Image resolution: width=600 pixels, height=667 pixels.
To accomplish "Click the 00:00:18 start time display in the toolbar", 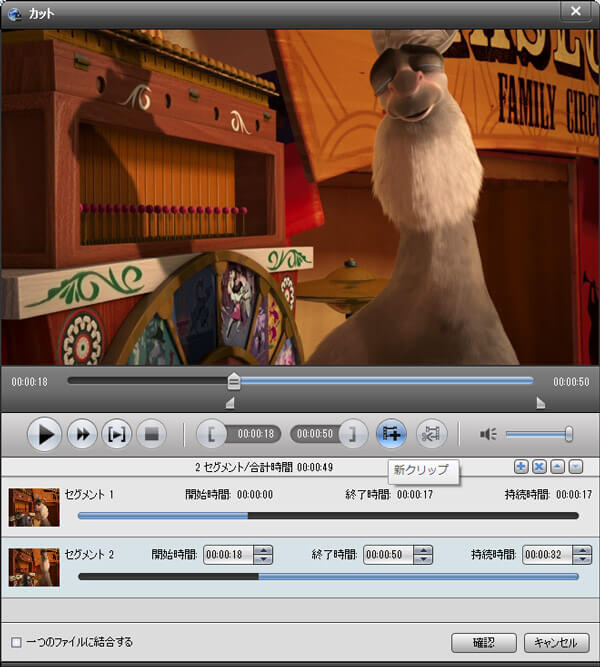I will (x=255, y=434).
